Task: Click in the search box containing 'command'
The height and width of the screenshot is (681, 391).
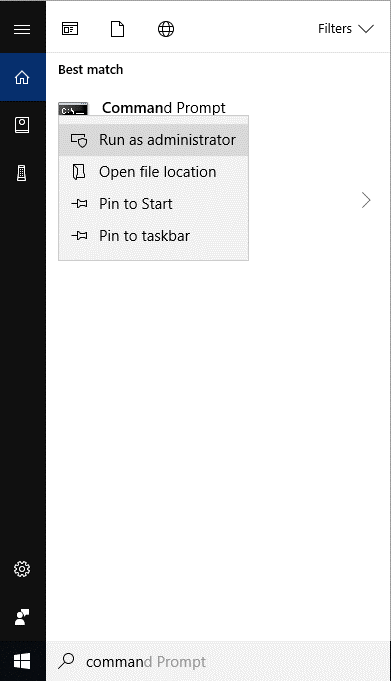Action: tap(218, 661)
